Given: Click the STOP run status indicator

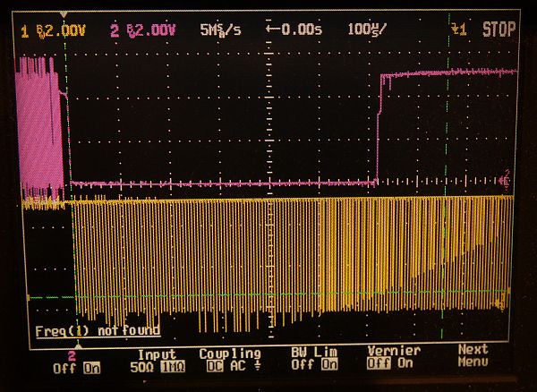Looking at the screenshot, I should point(499,30).
